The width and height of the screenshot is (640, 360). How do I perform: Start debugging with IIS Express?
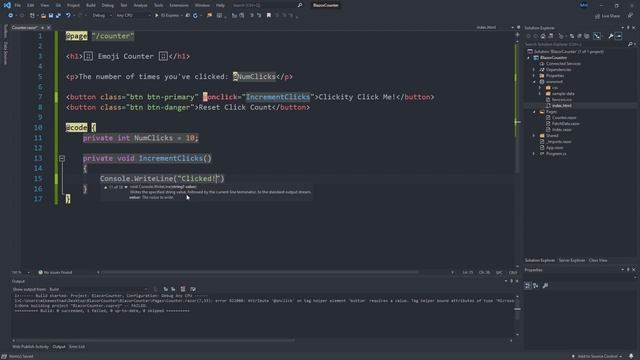[168, 16]
